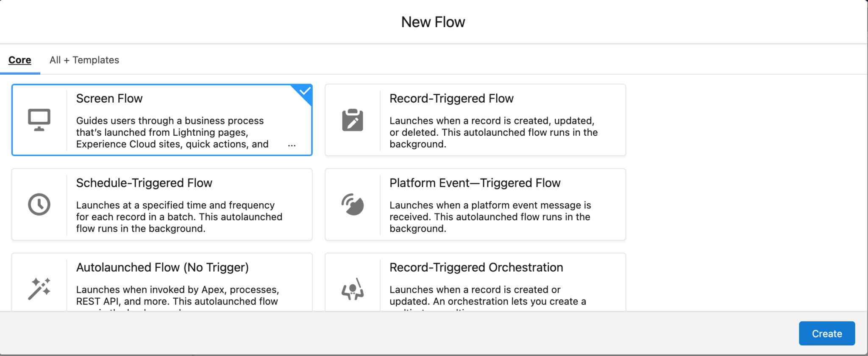Click the Screen Flow monitor icon
Image resolution: width=868 pixels, height=356 pixels.
pos(39,120)
